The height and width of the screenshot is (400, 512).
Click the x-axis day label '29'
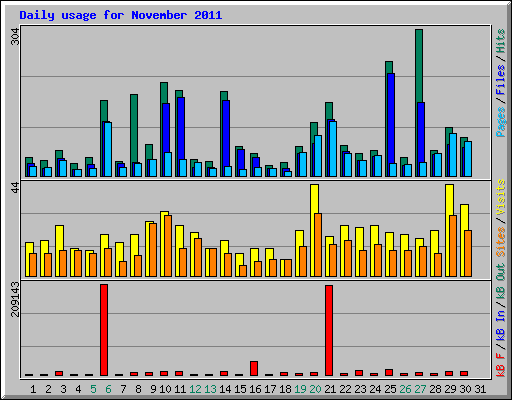point(450,389)
